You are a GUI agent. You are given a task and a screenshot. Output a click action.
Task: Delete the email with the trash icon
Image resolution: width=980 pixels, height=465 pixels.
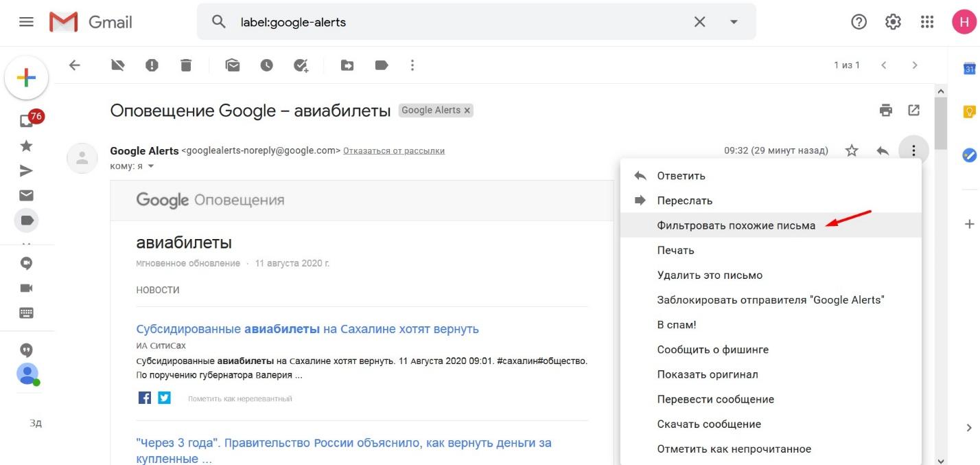pos(186,65)
